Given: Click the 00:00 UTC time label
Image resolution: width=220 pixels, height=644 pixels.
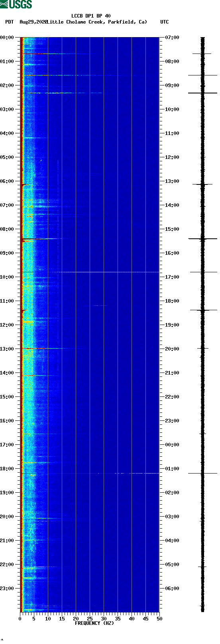Looking at the screenshot, I should click(x=172, y=445).
